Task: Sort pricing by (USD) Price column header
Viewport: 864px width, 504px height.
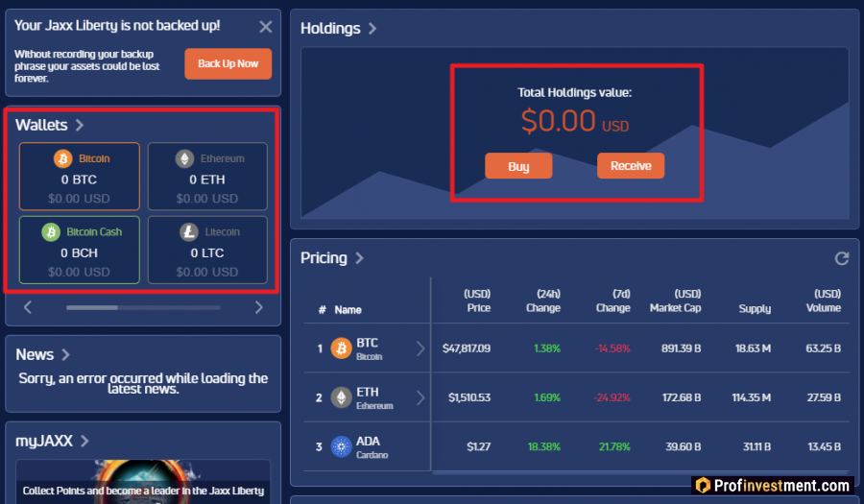Action: point(477,300)
